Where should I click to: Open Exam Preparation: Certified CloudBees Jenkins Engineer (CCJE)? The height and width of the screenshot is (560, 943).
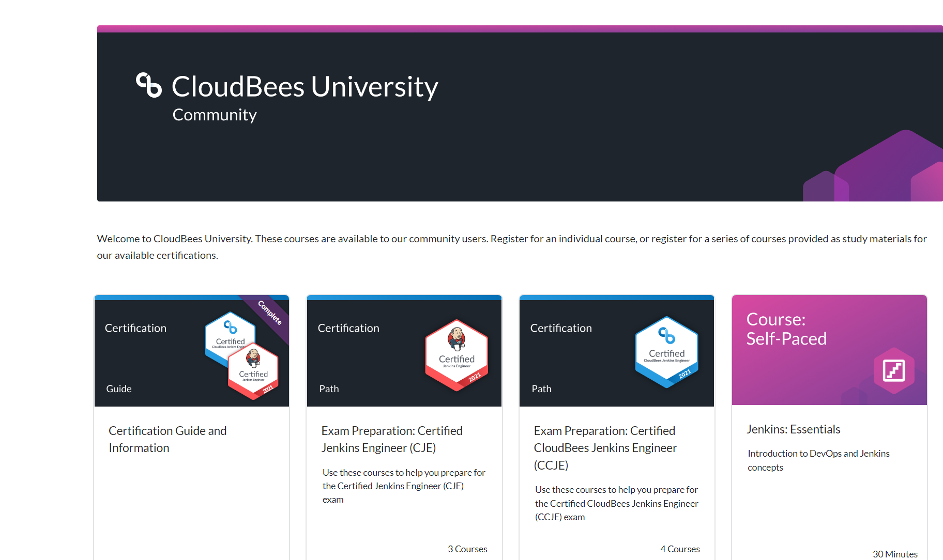point(605,448)
